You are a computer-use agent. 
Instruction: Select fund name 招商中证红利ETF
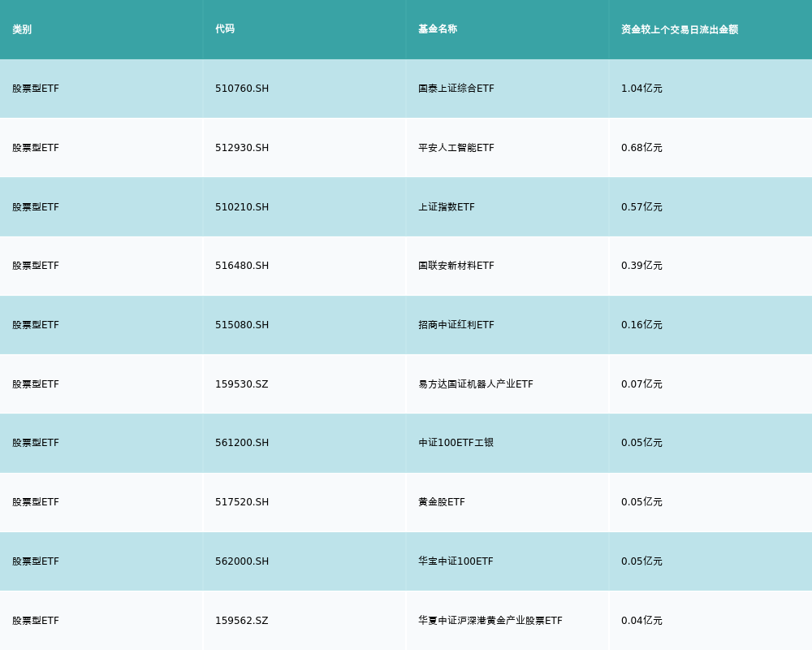tap(456, 325)
